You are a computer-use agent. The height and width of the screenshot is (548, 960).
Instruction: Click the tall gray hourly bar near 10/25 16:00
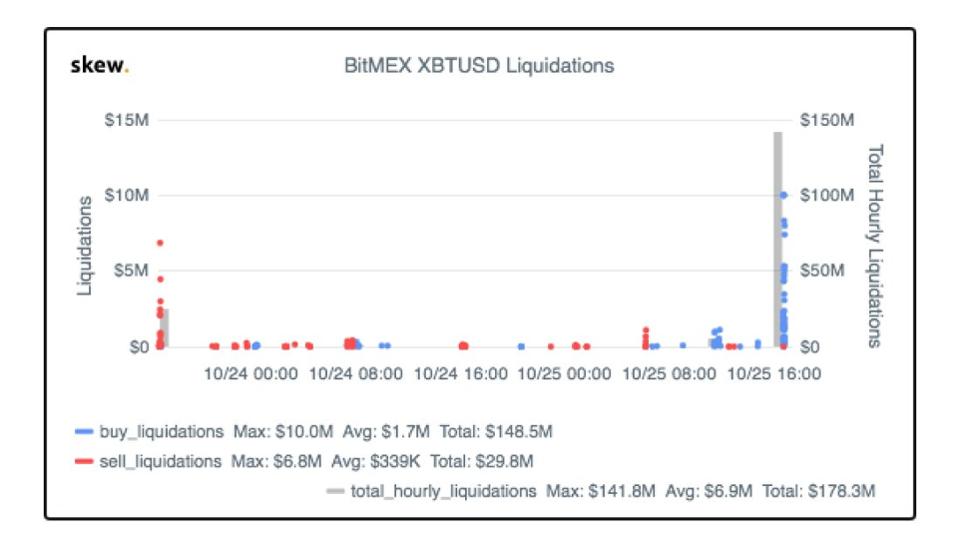(778, 239)
